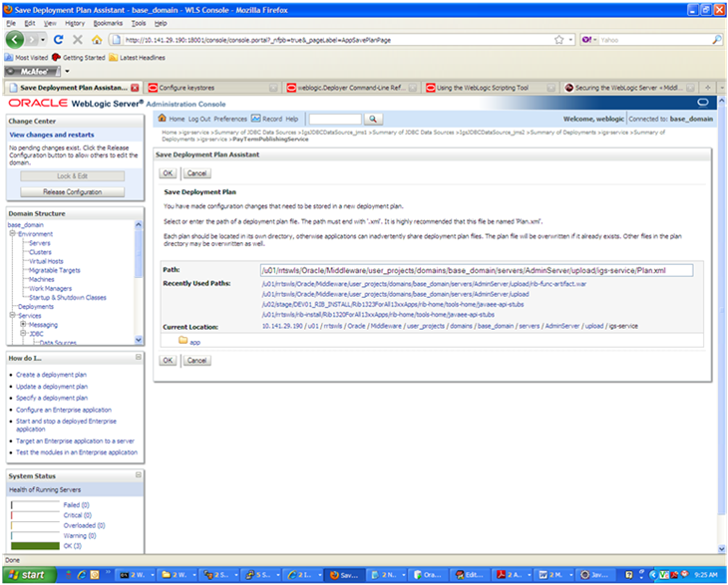The height and width of the screenshot is (585, 728).
Task: Click Servers in Domain Structure tree
Action: (x=40, y=243)
